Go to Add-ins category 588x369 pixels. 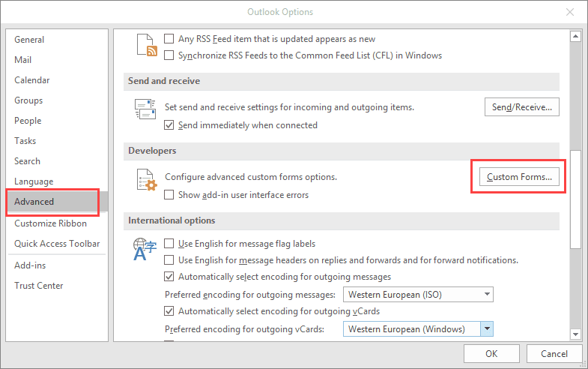[x=57, y=265]
